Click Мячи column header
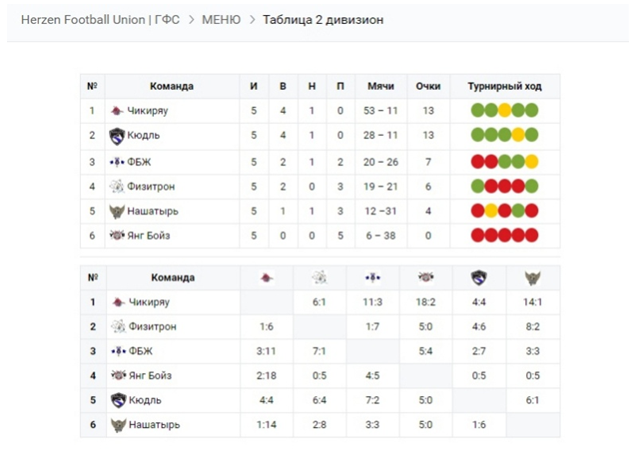 (381, 86)
